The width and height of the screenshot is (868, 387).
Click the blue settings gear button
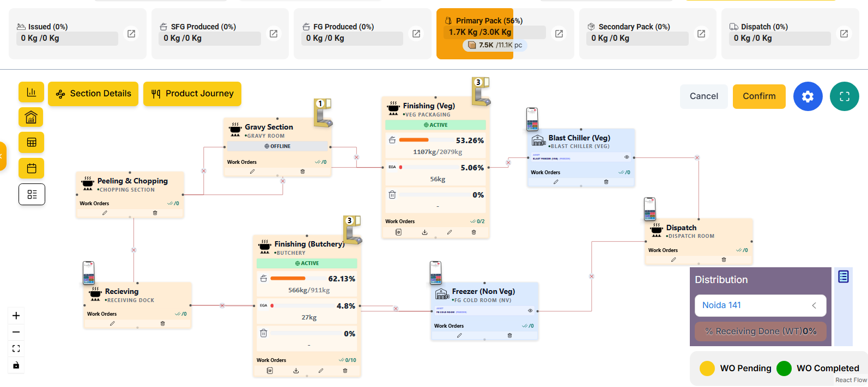tap(808, 96)
